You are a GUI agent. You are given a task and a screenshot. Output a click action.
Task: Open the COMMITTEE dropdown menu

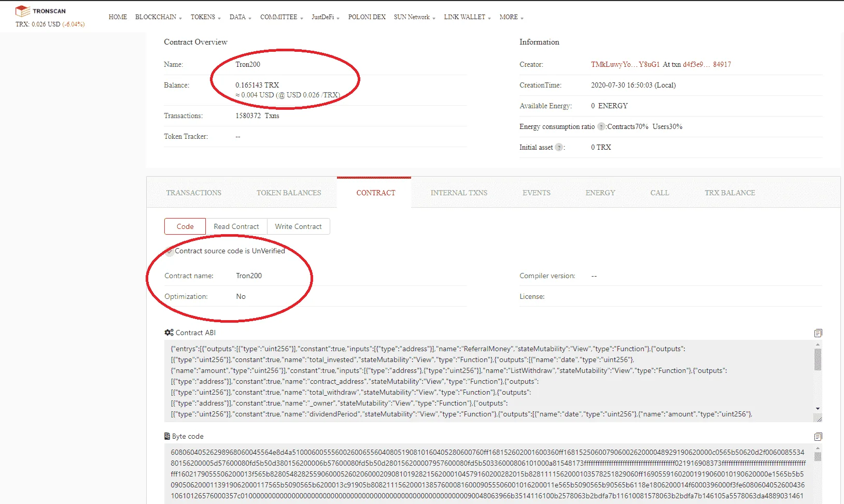tap(282, 17)
